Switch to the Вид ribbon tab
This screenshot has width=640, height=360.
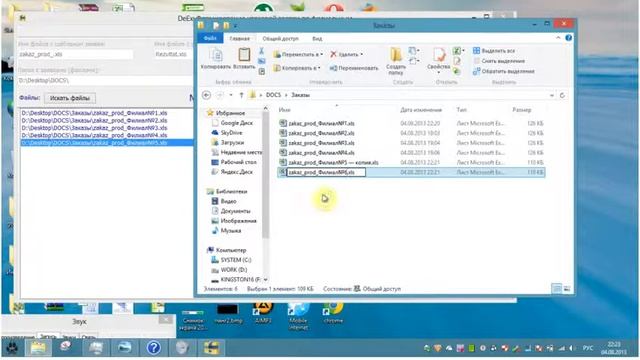tap(317, 38)
